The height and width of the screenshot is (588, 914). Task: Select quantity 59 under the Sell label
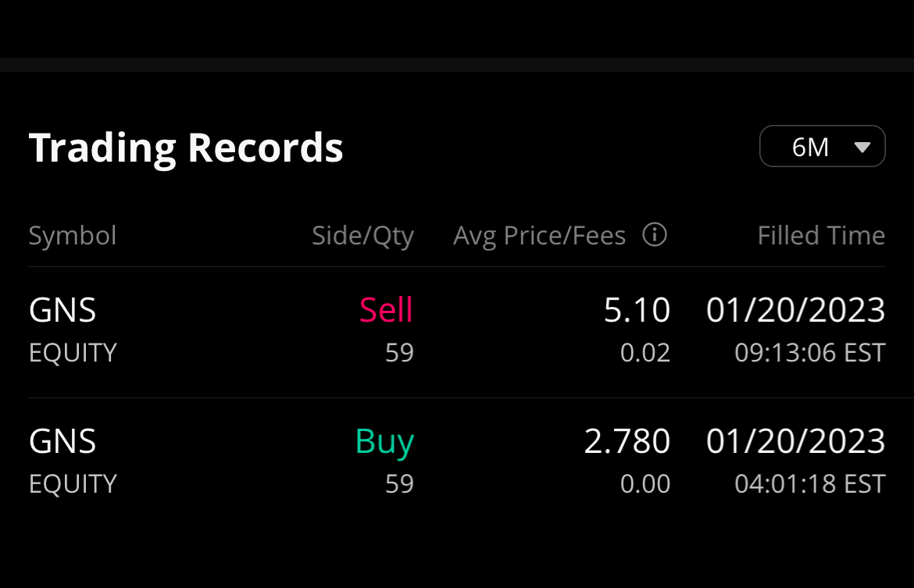399,353
